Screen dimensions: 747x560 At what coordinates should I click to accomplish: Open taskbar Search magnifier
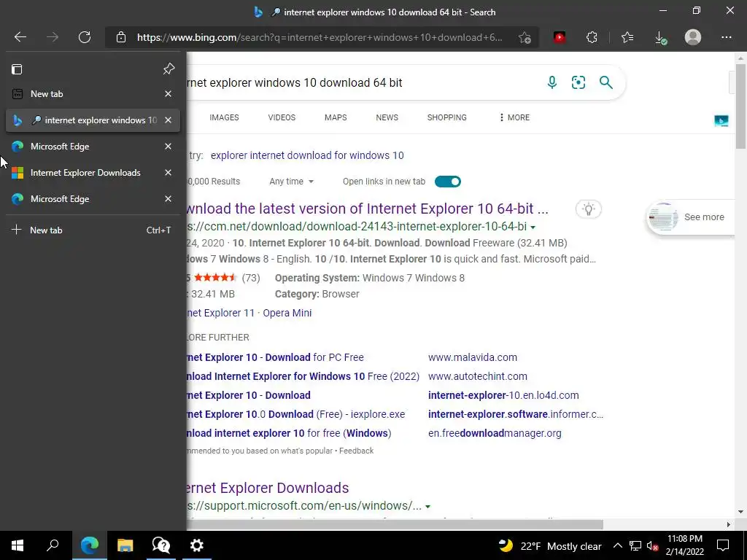click(x=53, y=545)
